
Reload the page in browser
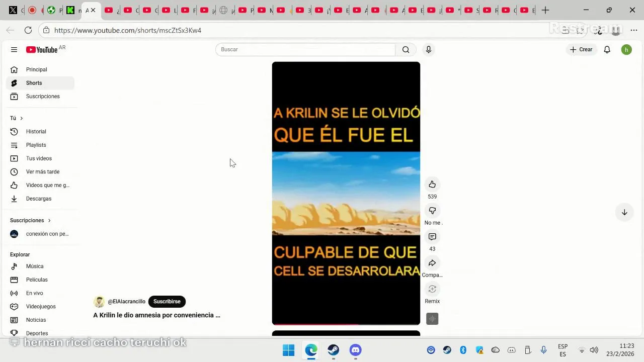pyautogui.click(x=28, y=30)
